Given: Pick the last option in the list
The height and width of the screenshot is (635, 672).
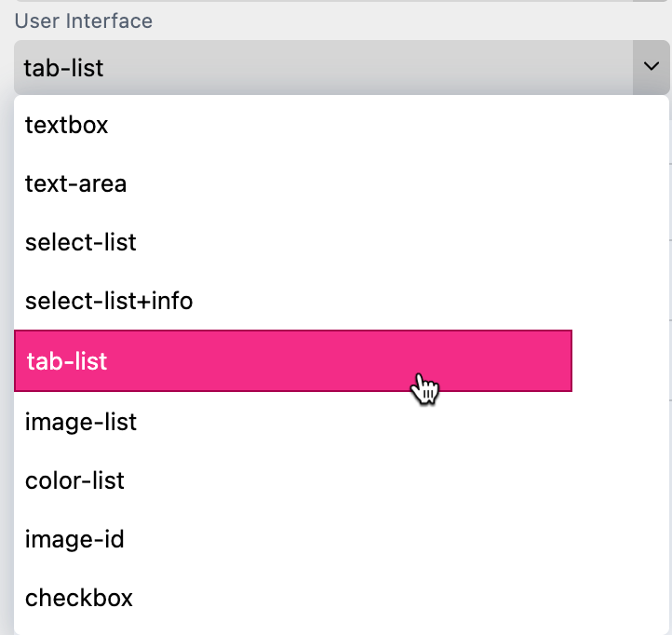Looking at the screenshot, I should tap(79, 597).
